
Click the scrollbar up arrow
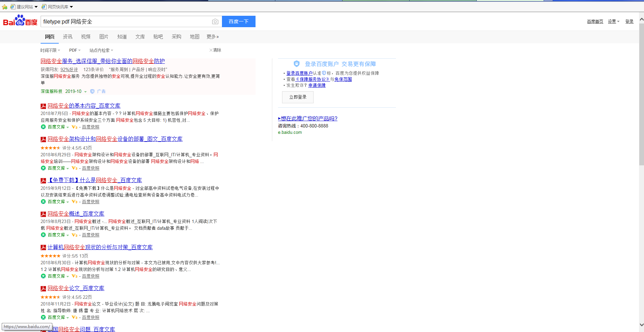point(641,19)
